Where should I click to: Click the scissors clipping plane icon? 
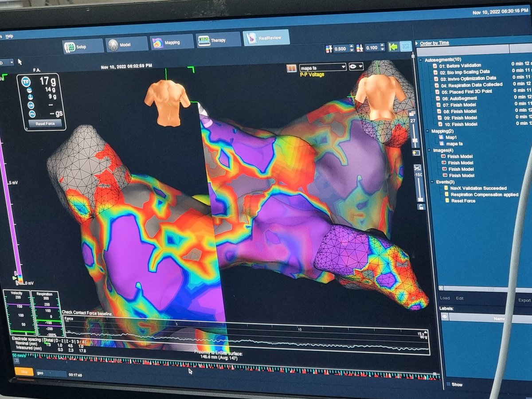(x=417, y=168)
